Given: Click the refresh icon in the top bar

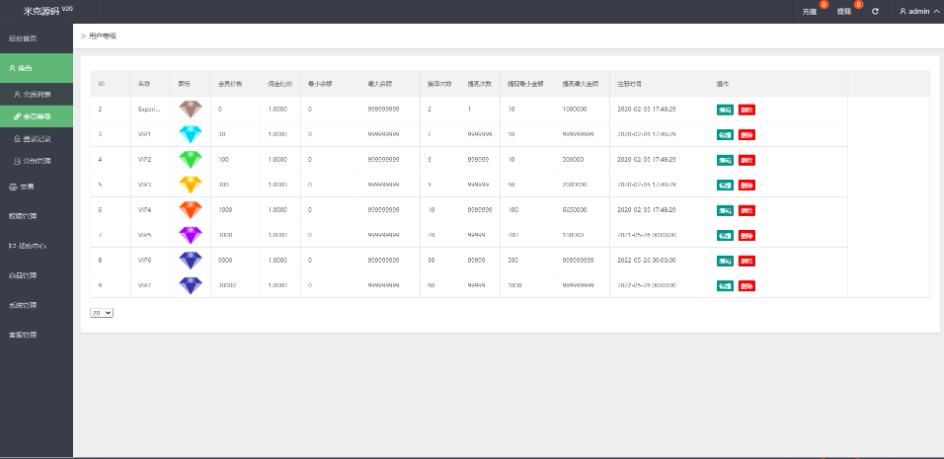Looking at the screenshot, I should [875, 11].
